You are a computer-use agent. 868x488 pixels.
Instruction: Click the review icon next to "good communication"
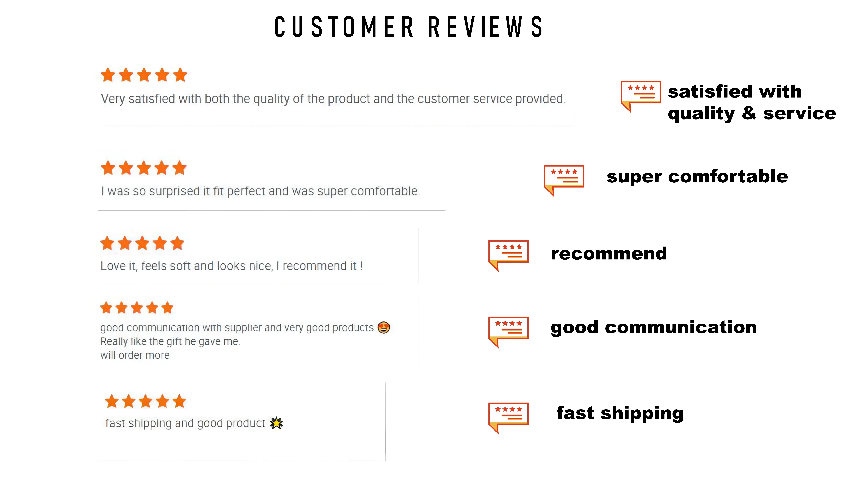[508, 331]
